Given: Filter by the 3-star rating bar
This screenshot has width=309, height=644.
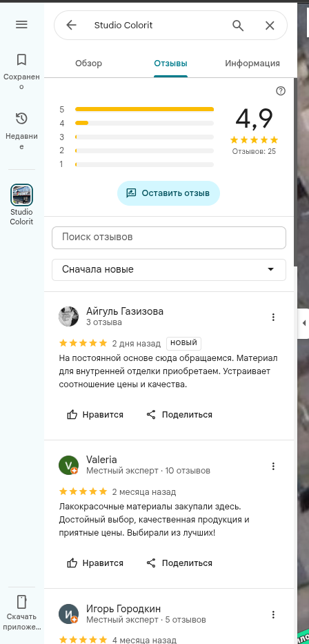Looking at the screenshot, I should [x=137, y=137].
